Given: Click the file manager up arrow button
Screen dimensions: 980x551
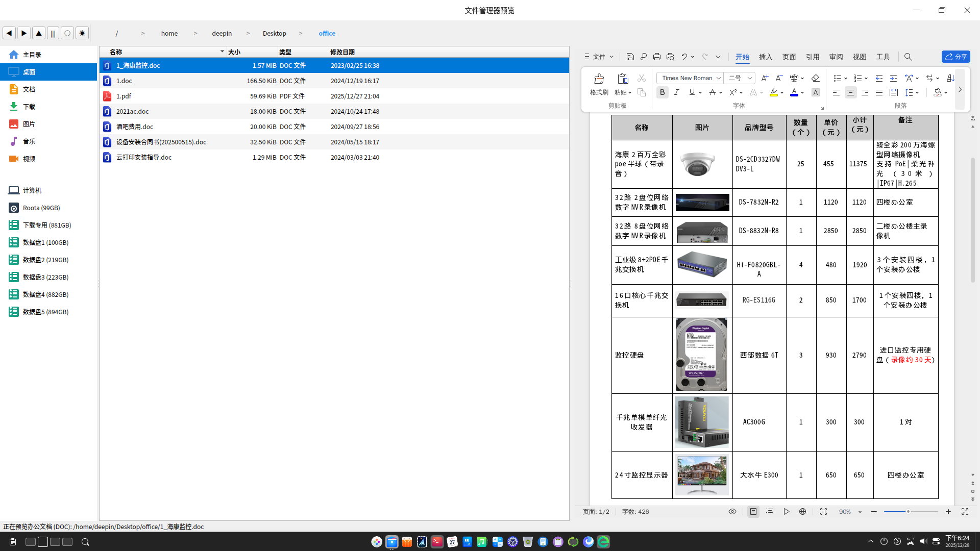Looking at the screenshot, I should pyautogui.click(x=39, y=33).
